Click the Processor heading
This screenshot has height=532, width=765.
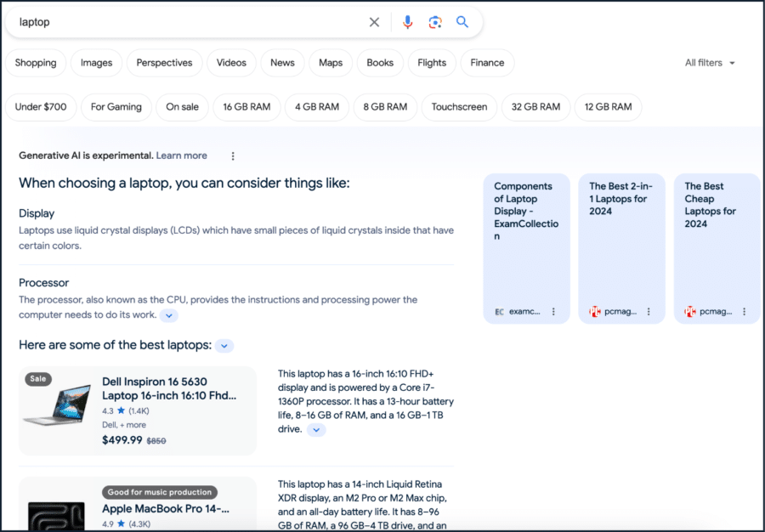44,283
